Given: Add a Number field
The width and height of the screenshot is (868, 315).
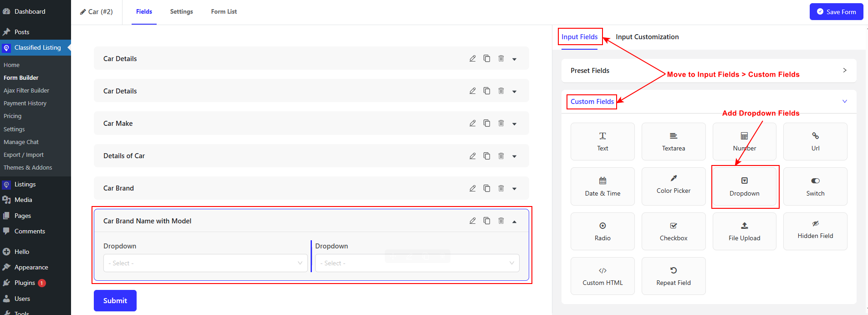Looking at the screenshot, I should [x=745, y=141].
